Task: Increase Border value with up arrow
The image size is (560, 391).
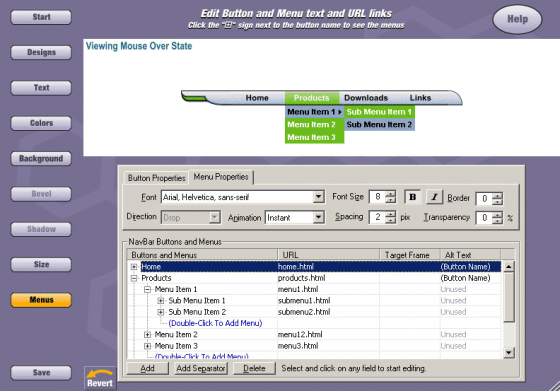Action: point(498,195)
